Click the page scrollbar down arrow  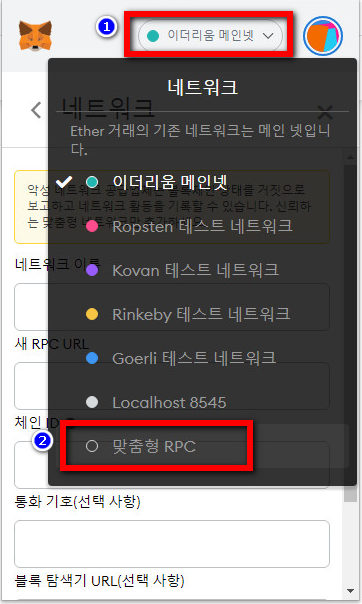(350, 591)
